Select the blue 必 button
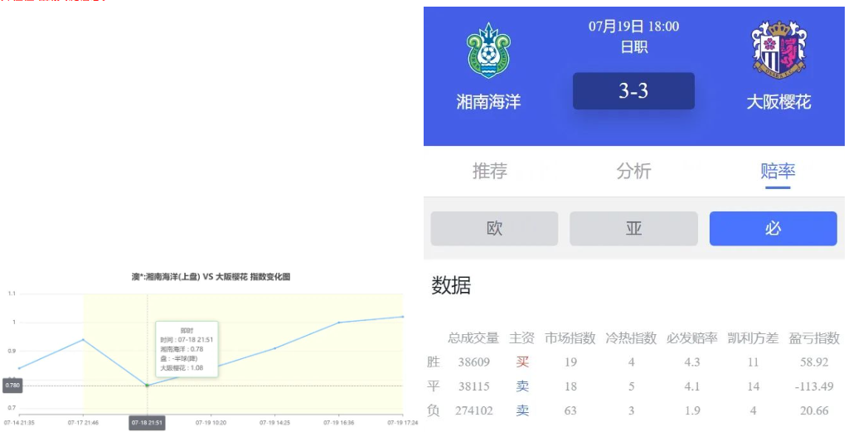 [773, 229]
